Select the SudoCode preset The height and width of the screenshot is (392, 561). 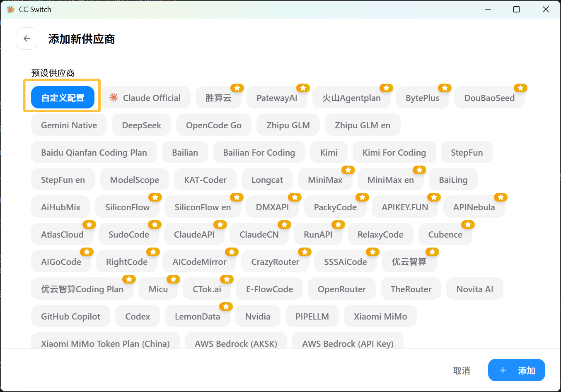(x=128, y=234)
